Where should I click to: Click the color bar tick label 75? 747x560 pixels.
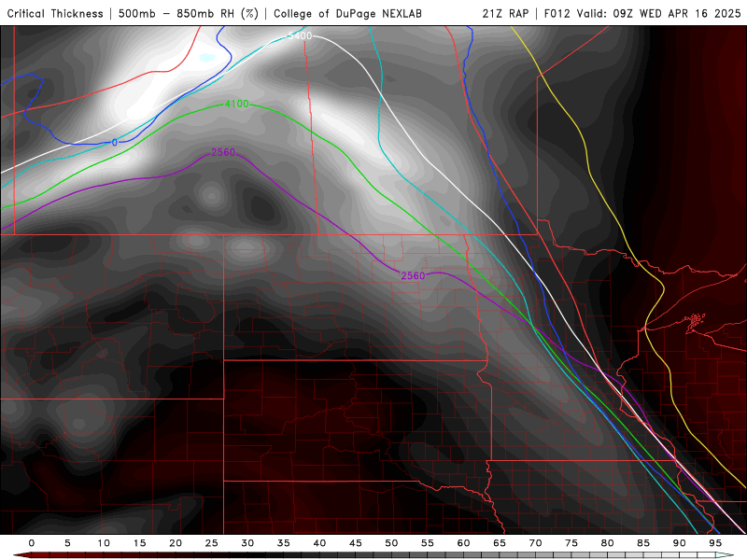tap(571, 543)
